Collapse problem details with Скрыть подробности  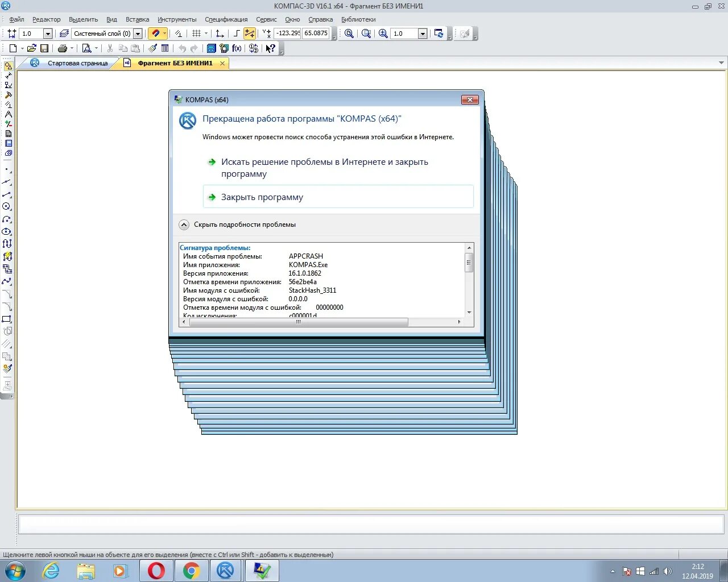(x=238, y=225)
